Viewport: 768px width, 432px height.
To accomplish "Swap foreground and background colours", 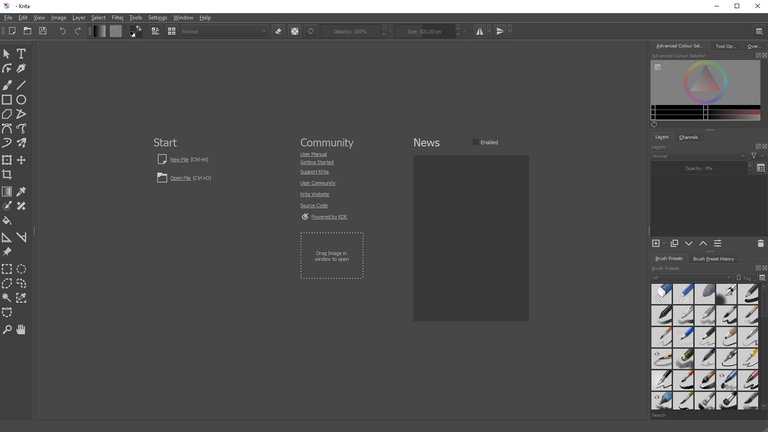I will point(139,28).
